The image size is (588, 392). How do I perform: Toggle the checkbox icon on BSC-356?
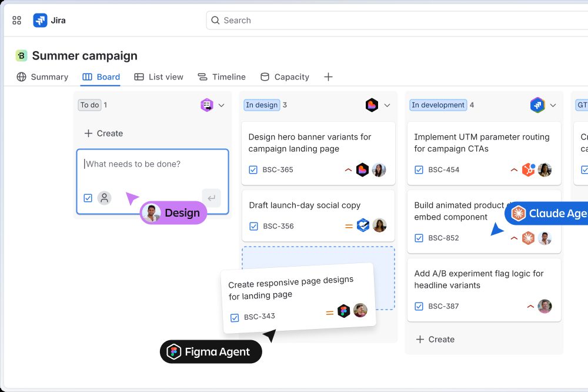click(x=254, y=227)
